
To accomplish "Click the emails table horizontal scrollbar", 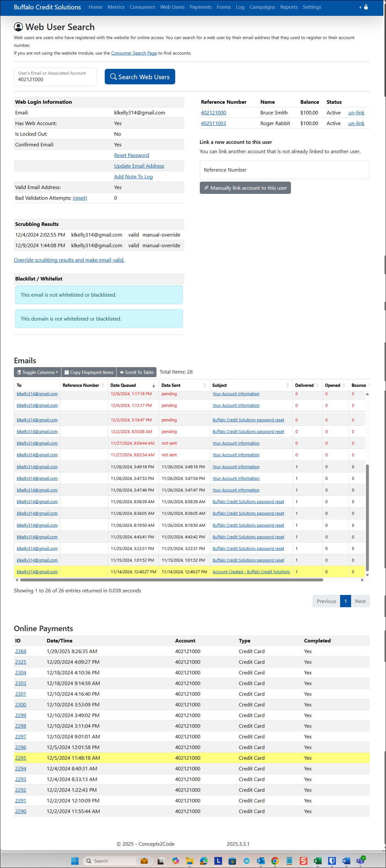I will point(172,580).
